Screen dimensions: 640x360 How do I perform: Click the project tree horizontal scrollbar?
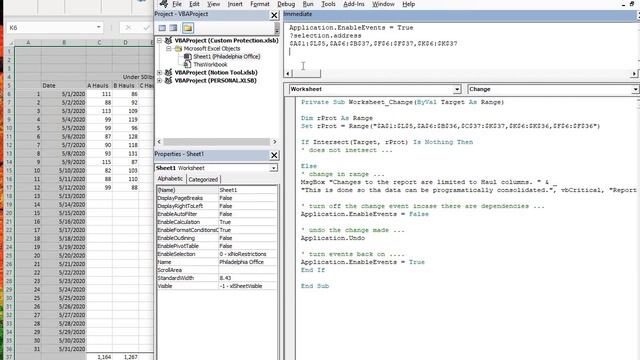216,142
